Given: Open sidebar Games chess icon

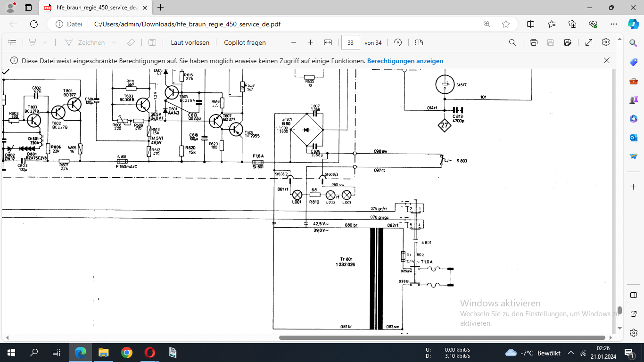Looking at the screenshot, I should click(x=633, y=100).
